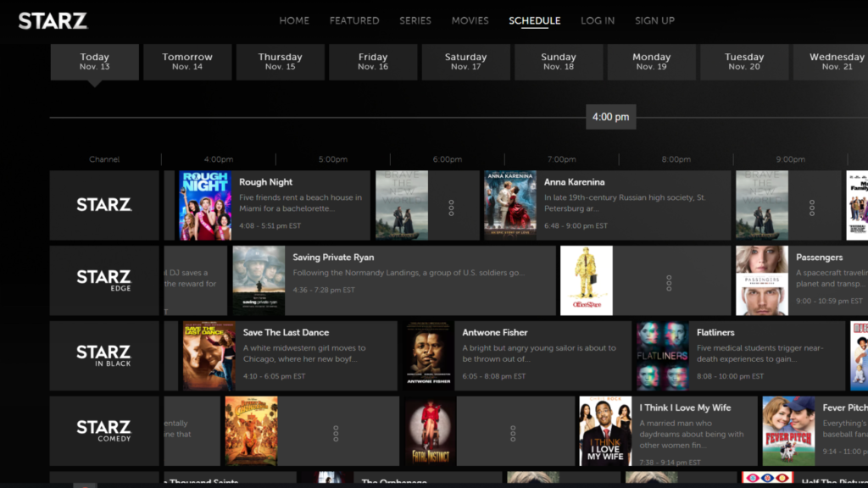Open the Fatal Instinct poster thumbnail
Viewport: 868px width, 488px height.
(x=431, y=431)
